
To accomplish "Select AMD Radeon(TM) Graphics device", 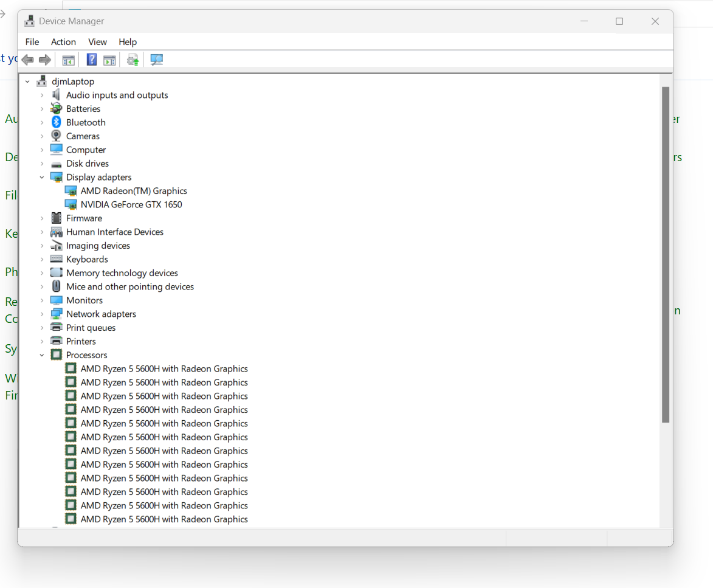I will (x=134, y=190).
